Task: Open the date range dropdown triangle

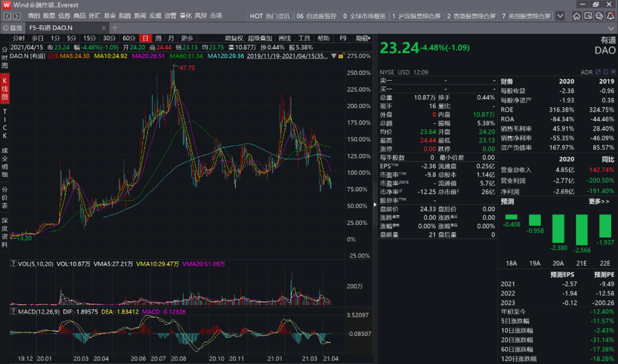Action: (332, 56)
